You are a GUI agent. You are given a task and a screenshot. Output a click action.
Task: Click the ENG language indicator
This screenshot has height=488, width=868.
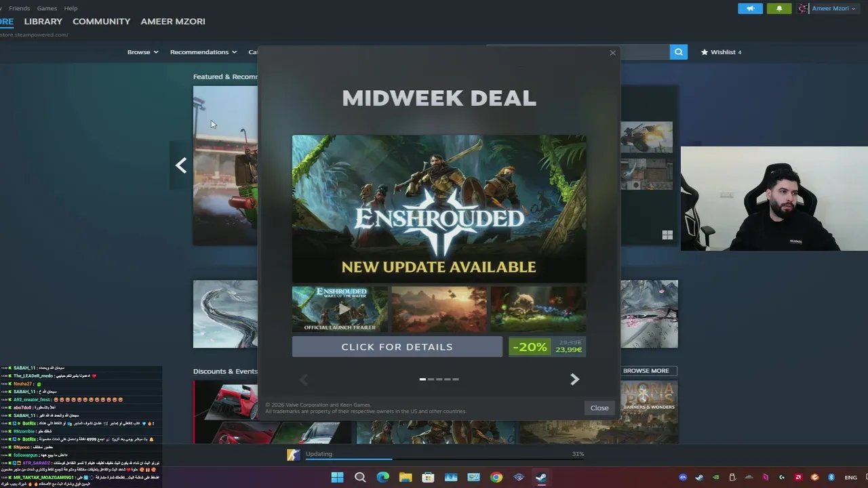pos(850,477)
